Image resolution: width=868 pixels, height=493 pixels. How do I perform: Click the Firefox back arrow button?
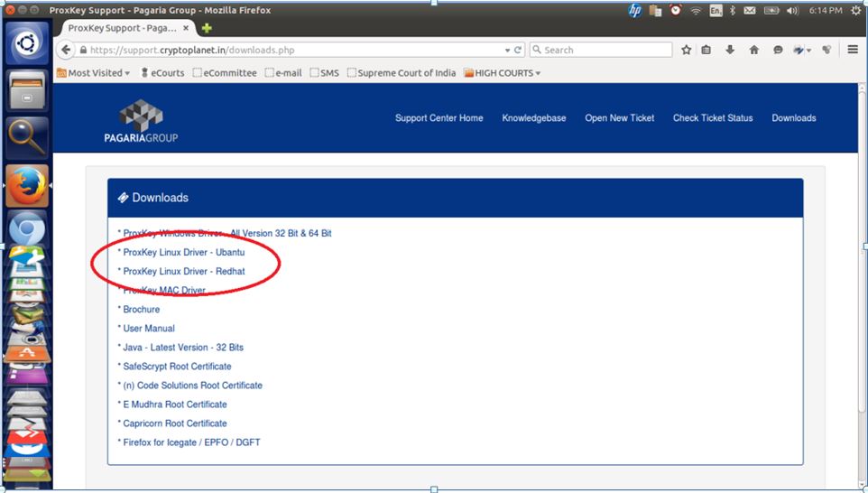coord(65,50)
